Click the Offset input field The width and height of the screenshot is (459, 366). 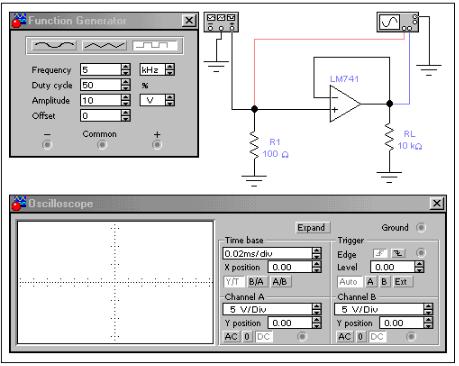[100, 116]
